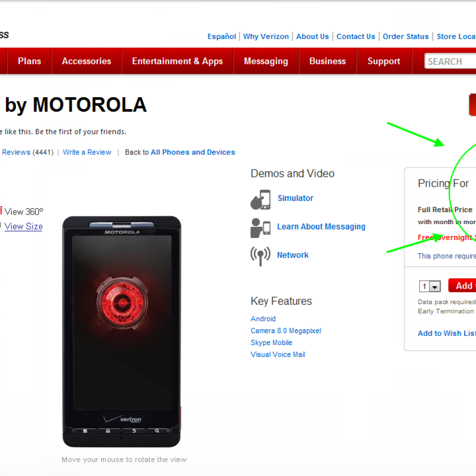This screenshot has width=476, height=476.
Task: Click the Simulator hand-and-phone icon
Action: 261,200
